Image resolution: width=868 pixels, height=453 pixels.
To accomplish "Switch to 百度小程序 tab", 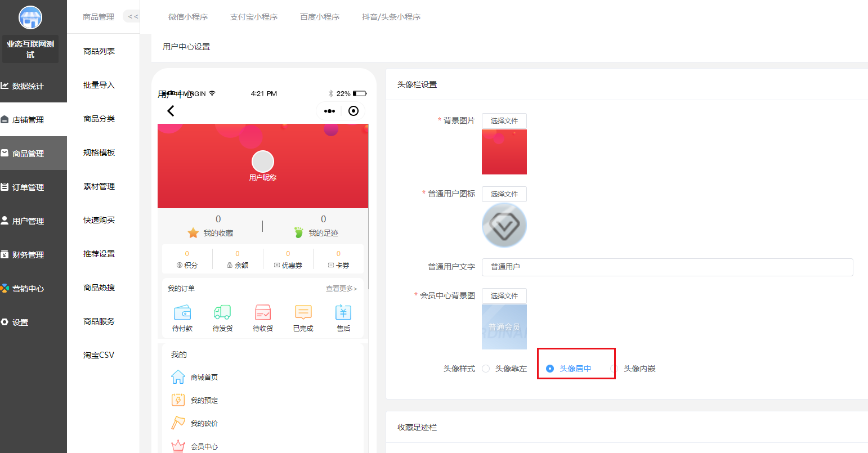I will pos(320,17).
